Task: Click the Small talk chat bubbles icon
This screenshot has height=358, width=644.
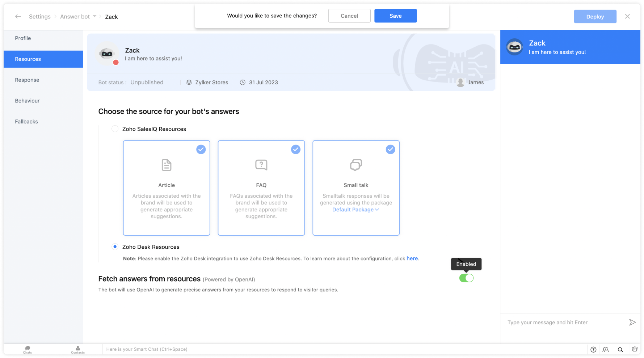Action: tap(356, 165)
